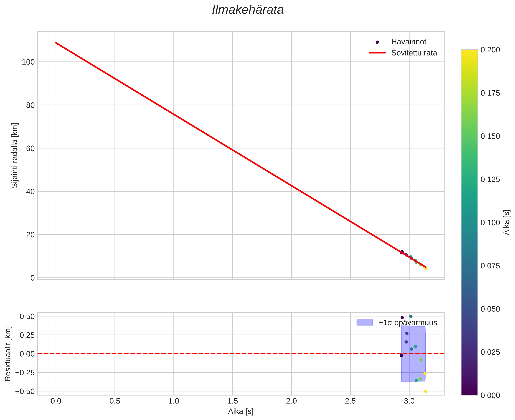Click the Havainnot legend text
515x420 pixels.
point(409,42)
